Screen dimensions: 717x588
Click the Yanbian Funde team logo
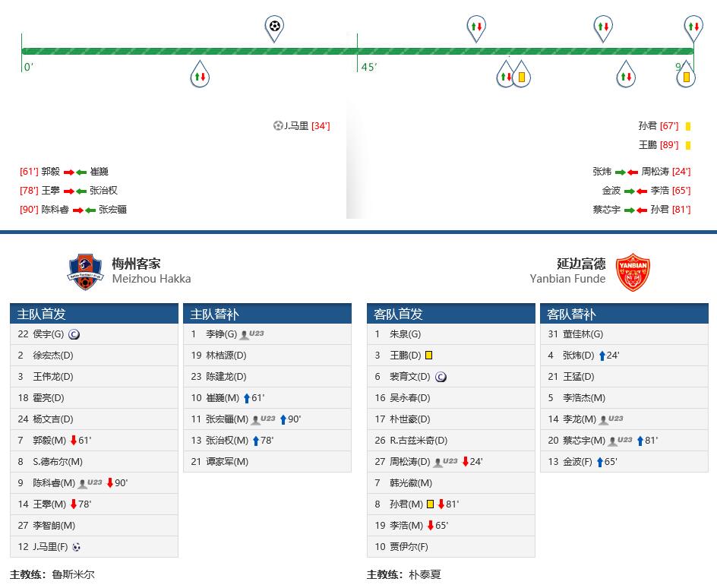point(633,271)
